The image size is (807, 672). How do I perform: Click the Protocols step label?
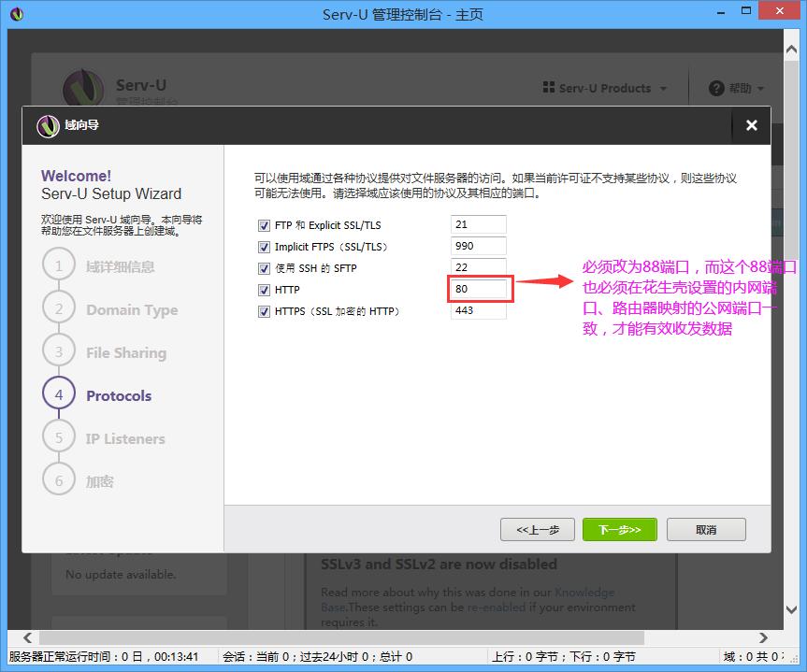coord(119,395)
